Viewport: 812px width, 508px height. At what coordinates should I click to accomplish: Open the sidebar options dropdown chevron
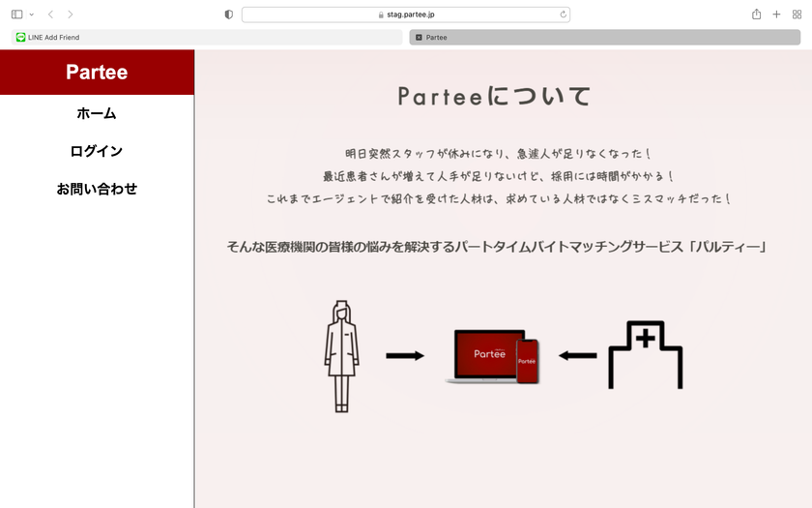tap(32, 15)
